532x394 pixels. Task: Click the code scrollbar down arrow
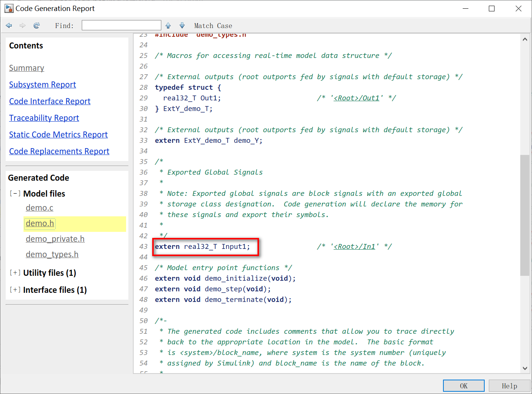tap(525, 368)
